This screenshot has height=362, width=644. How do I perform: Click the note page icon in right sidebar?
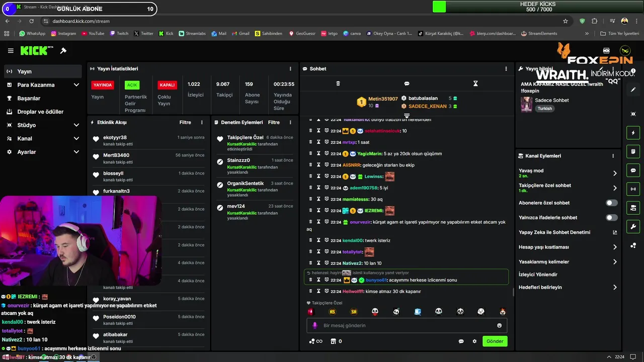coord(633,151)
